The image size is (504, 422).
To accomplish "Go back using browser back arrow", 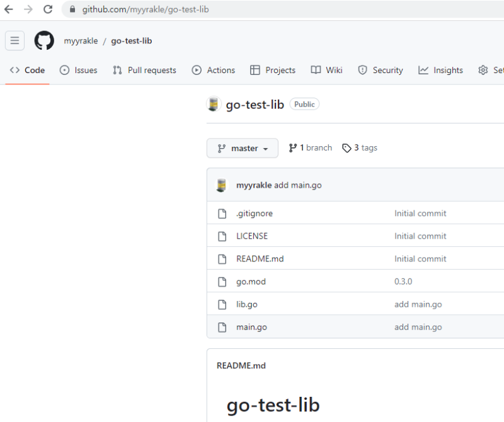I will click(x=9, y=9).
